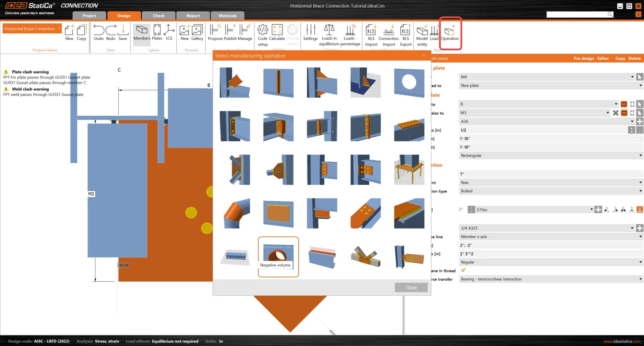Click the Undo icon

pos(99,33)
